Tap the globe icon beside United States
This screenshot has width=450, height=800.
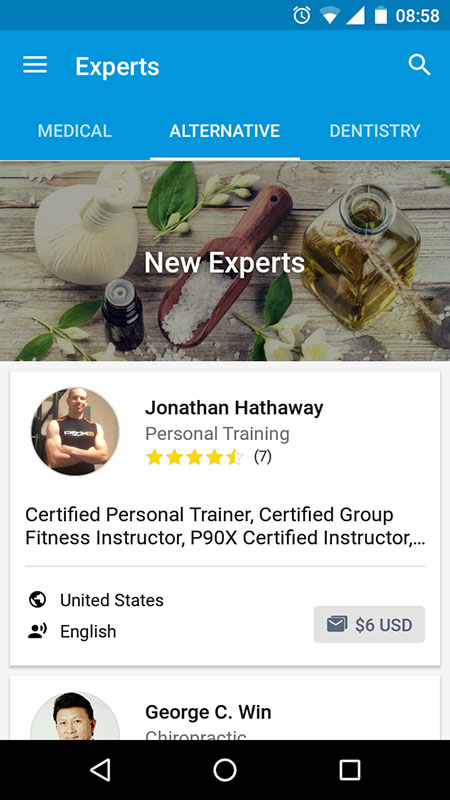click(x=37, y=600)
